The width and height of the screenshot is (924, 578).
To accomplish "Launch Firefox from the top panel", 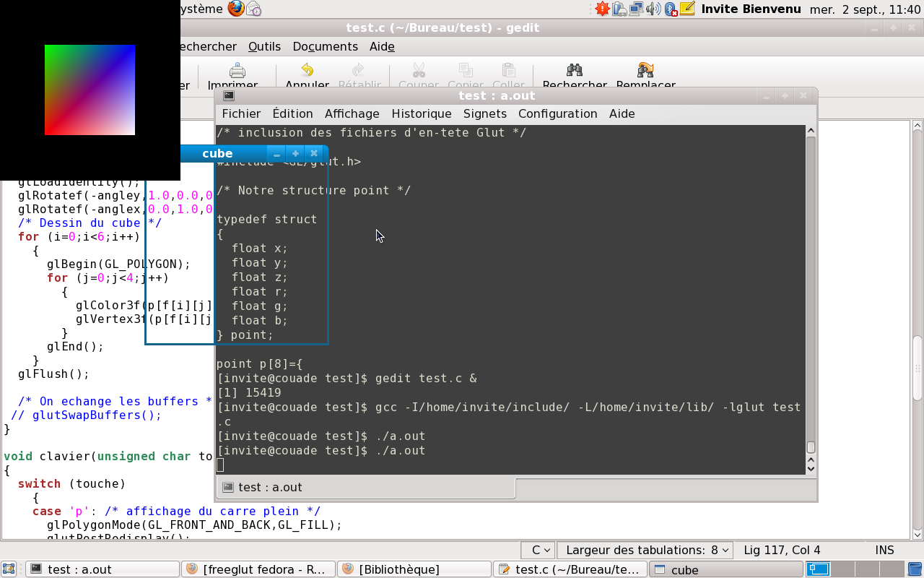I will (x=236, y=9).
